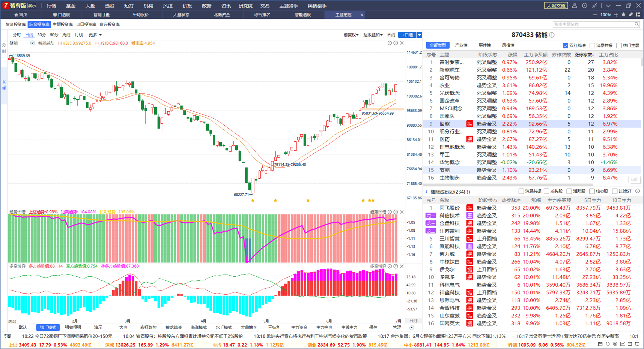This screenshot has height=349, width=644.
Task: Click the theme list vertical scrollbar
Action: point(642,62)
